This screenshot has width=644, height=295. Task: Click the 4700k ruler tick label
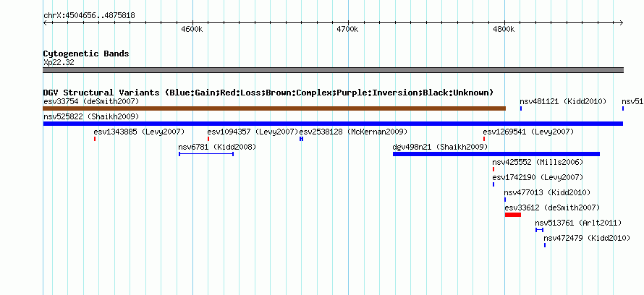[347, 30]
